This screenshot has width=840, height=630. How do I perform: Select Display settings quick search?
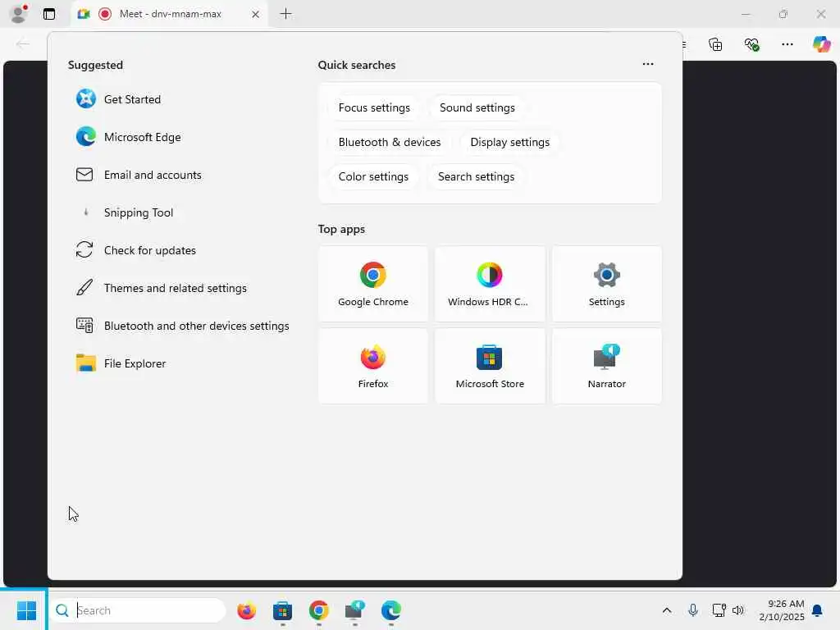[x=509, y=142]
